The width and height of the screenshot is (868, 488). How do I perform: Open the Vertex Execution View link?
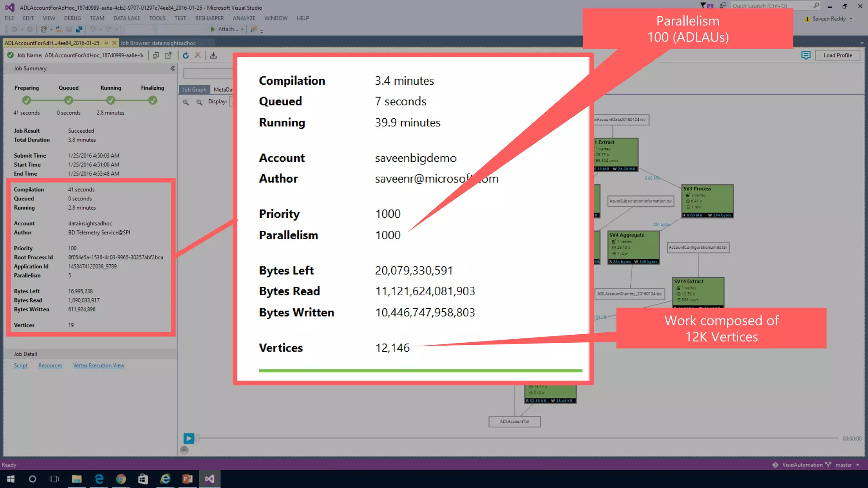point(99,365)
